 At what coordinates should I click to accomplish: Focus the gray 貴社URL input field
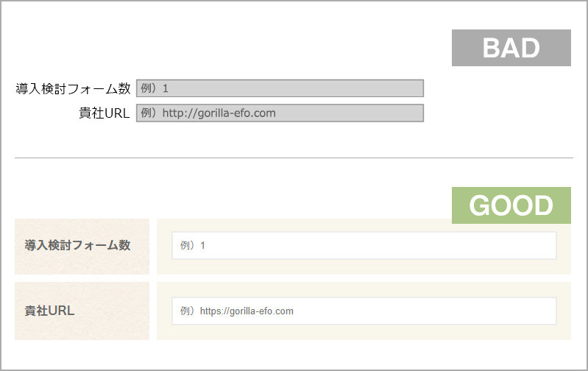click(280, 113)
